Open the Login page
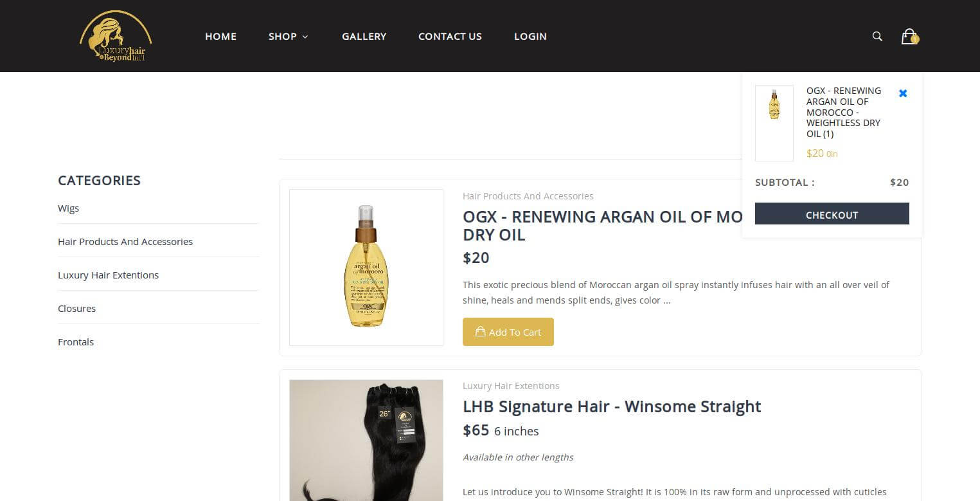980x501 pixels. (x=530, y=37)
